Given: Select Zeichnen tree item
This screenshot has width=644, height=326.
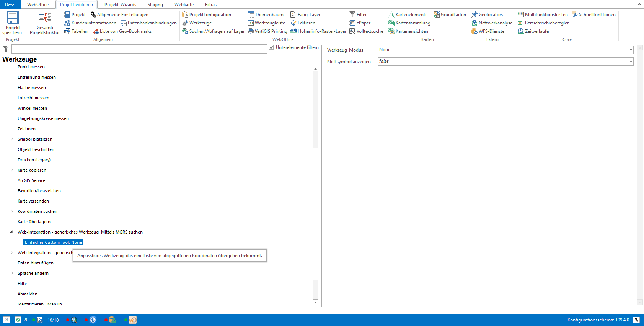Looking at the screenshot, I should click(26, 129).
